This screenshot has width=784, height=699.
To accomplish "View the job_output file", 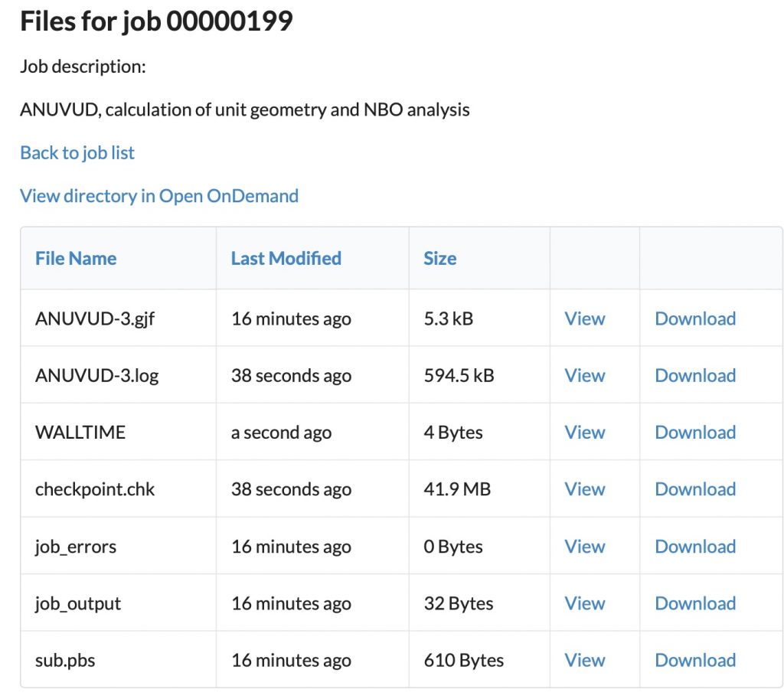I will [x=584, y=603].
